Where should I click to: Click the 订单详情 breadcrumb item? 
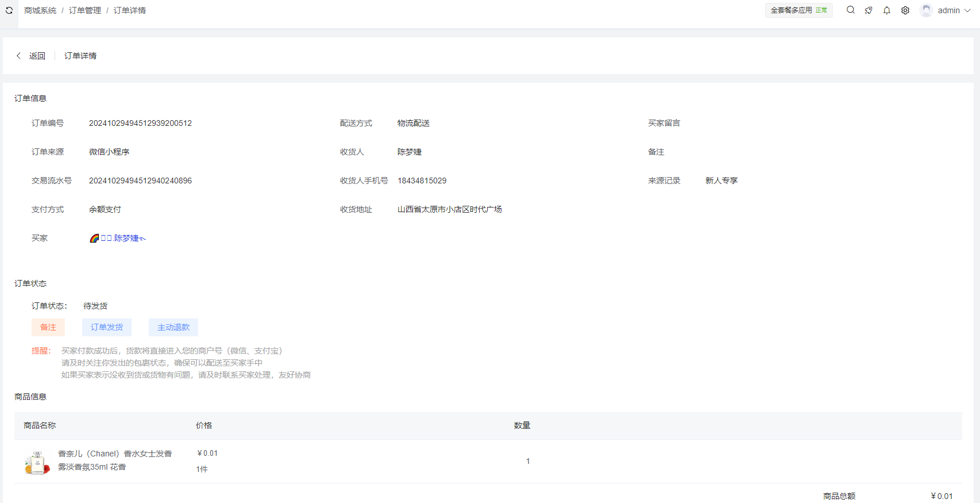(x=130, y=10)
